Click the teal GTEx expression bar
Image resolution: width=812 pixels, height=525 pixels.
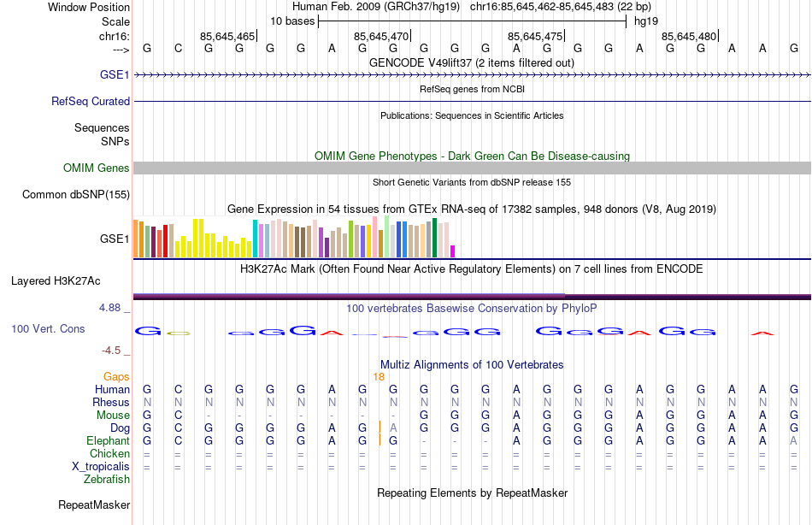coord(255,239)
